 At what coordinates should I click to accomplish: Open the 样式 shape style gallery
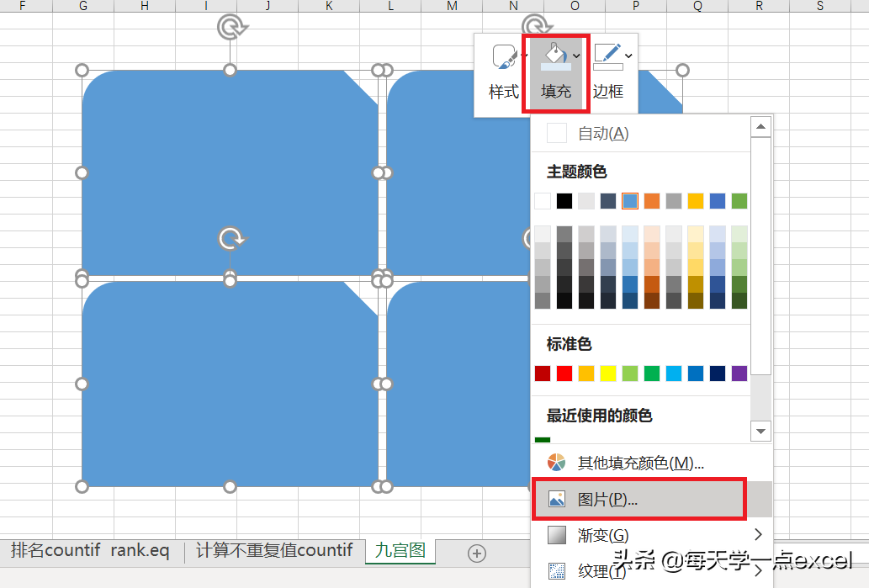(x=503, y=73)
